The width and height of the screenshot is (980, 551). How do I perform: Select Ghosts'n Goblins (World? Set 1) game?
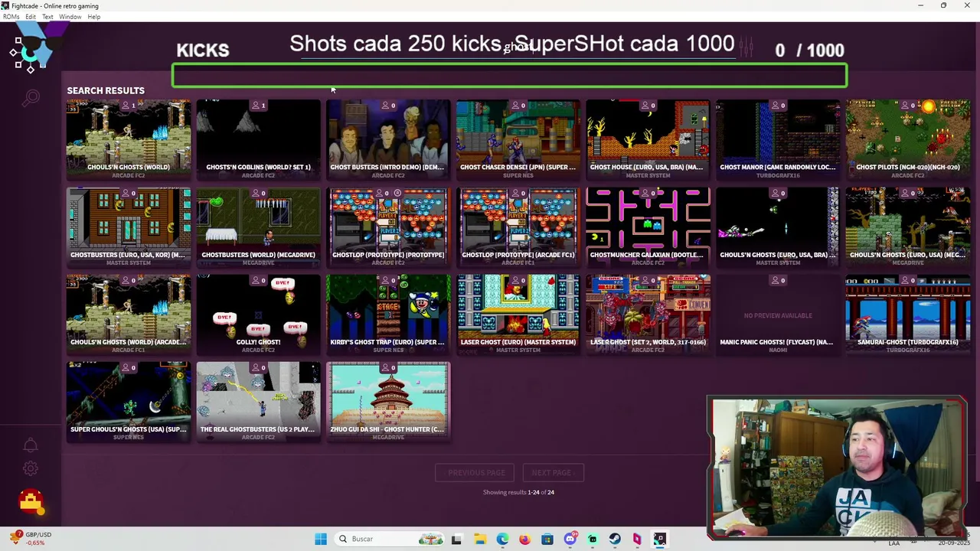tap(258, 139)
